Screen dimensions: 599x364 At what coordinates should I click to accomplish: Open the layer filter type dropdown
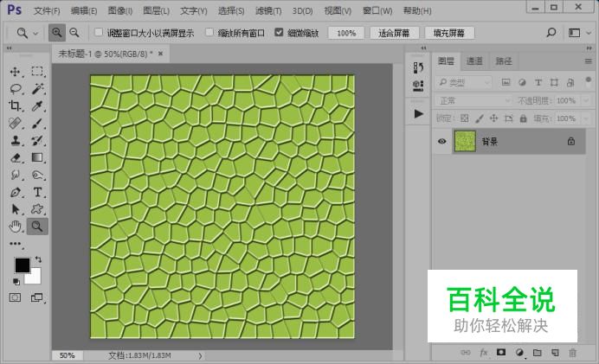coord(464,82)
